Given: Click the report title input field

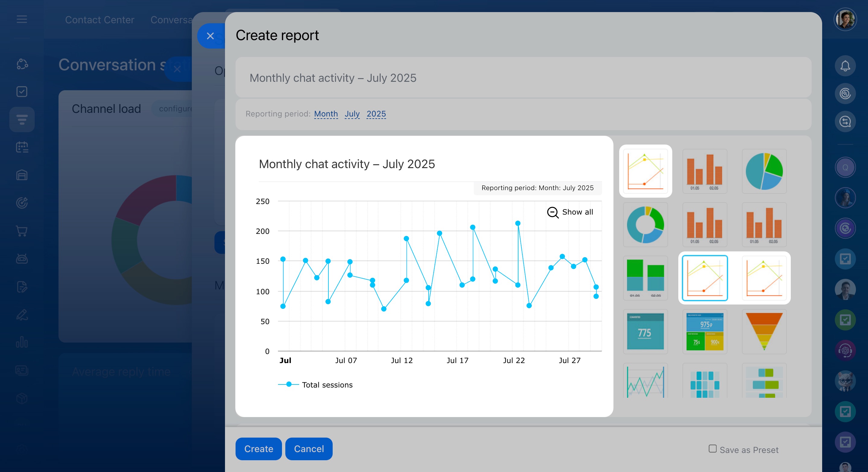Looking at the screenshot, I should coord(523,78).
